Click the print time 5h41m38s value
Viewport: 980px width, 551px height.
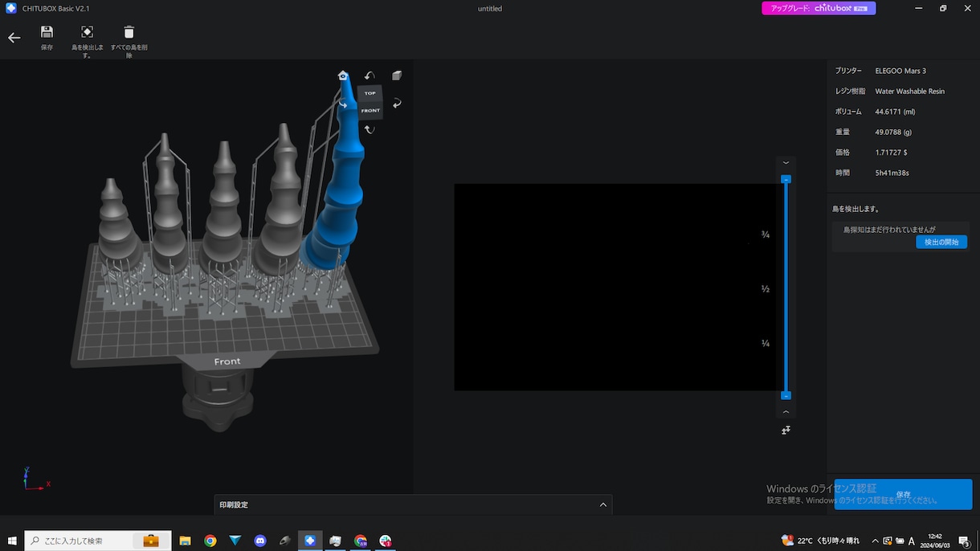pyautogui.click(x=892, y=173)
